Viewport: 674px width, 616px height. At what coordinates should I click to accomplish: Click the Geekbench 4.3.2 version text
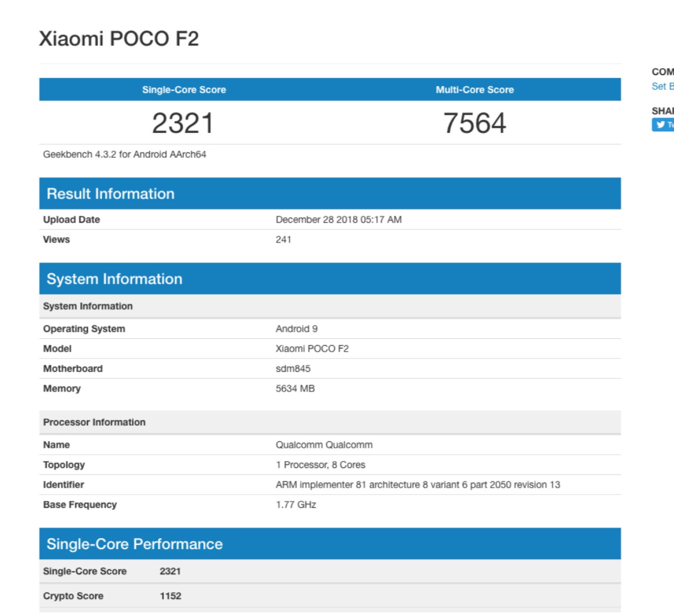pyautogui.click(x=125, y=154)
